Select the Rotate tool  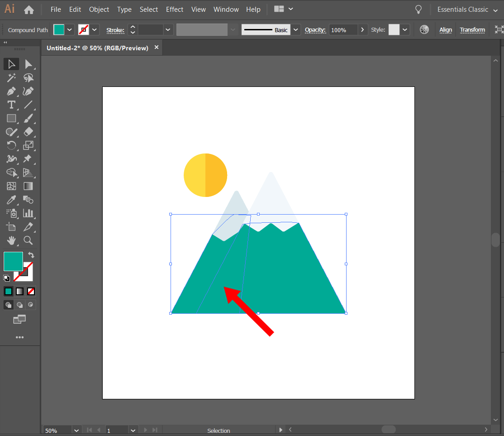coord(11,145)
